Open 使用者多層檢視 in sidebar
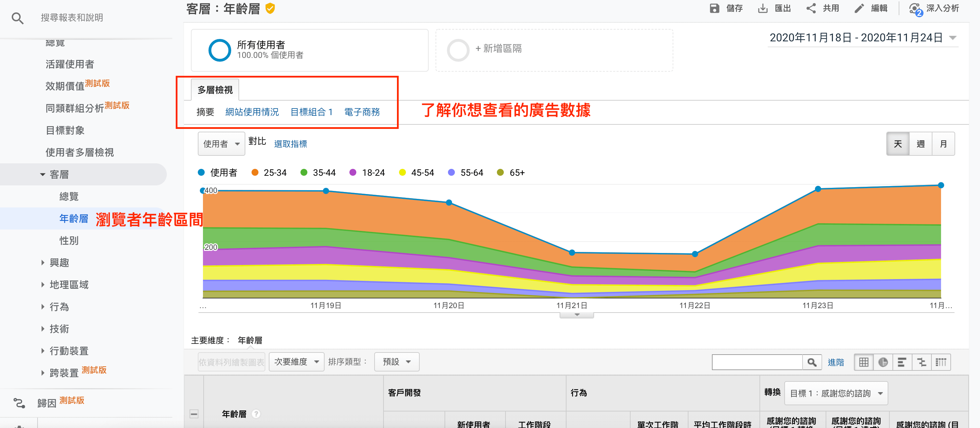The width and height of the screenshot is (980, 428). point(80,153)
